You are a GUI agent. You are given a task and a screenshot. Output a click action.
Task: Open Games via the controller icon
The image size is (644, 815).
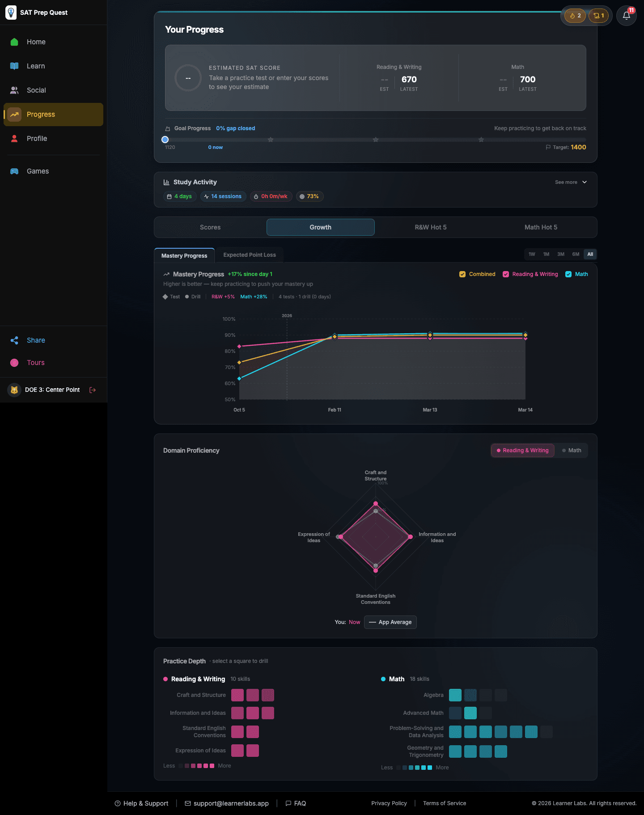tap(14, 171)
